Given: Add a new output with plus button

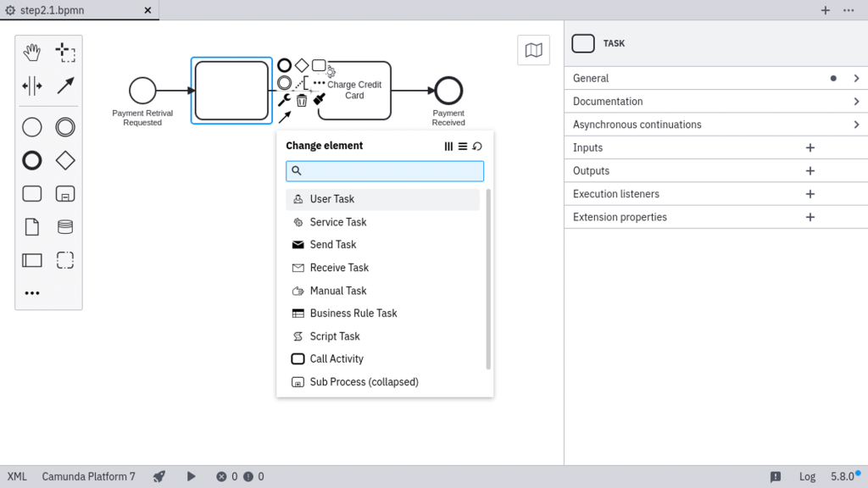Looking at the screenshot, I should pos(810,171).
